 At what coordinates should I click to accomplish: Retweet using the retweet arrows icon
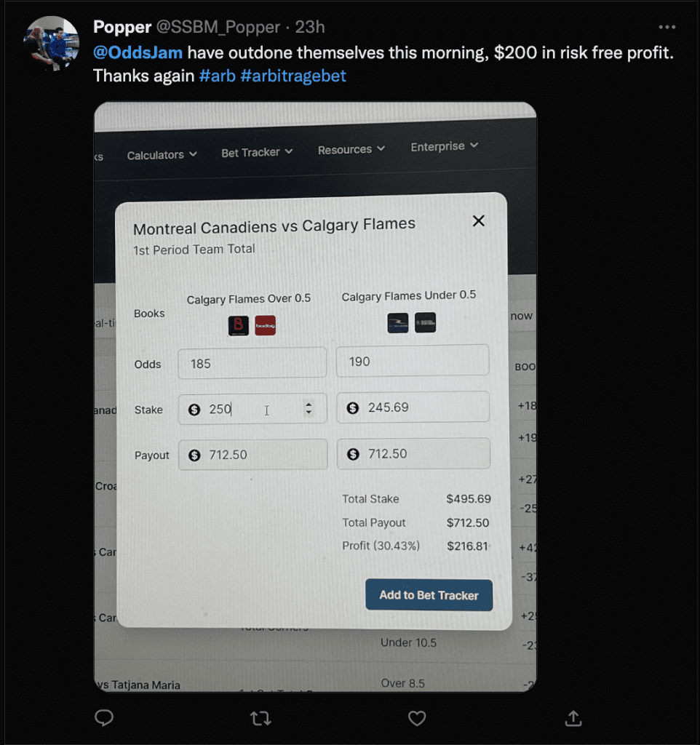tap(260, 718)
